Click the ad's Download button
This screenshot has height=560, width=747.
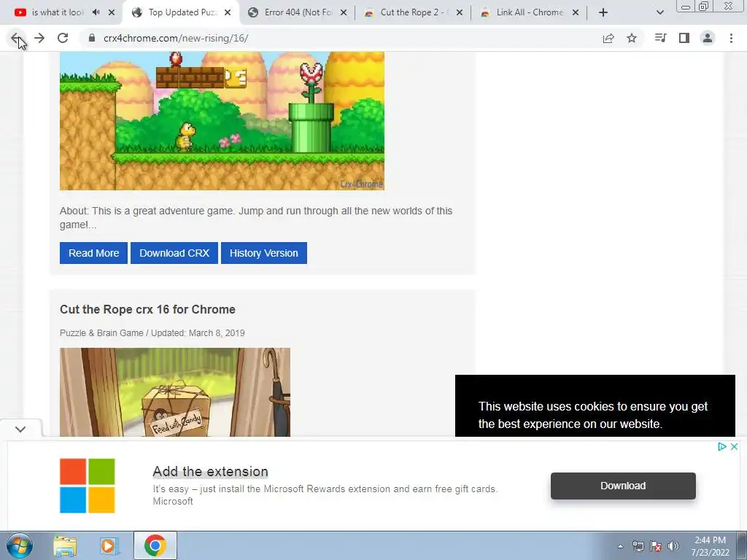pos(623,486)
